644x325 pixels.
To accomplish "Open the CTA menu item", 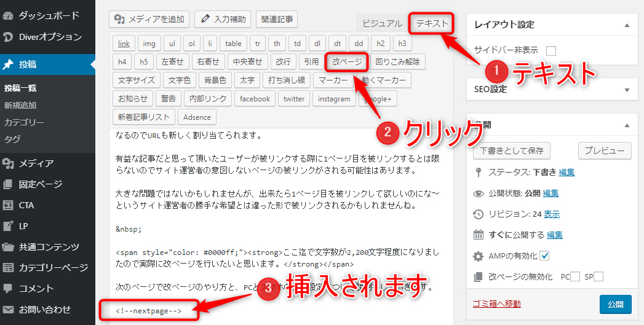I will click(x=26, y=205).
